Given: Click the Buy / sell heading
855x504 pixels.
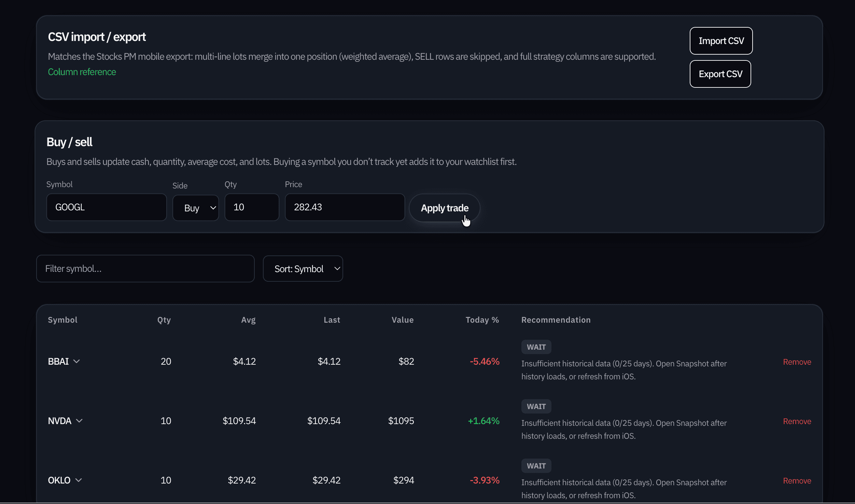Looking at the screenshot, I should [69, 142].
